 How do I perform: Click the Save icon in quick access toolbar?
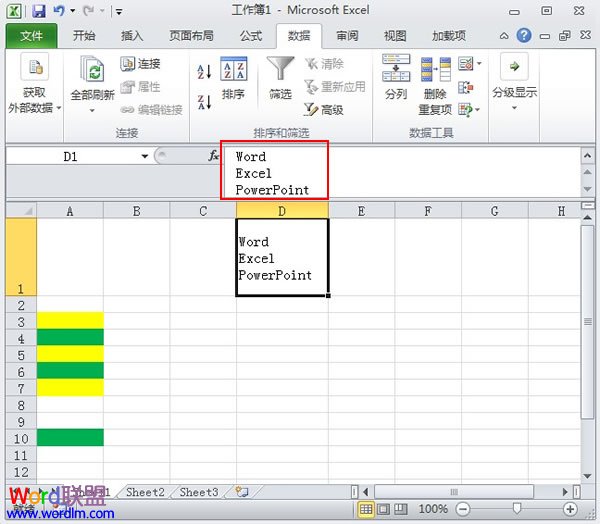pyautogui.click(x=39, y=11)
